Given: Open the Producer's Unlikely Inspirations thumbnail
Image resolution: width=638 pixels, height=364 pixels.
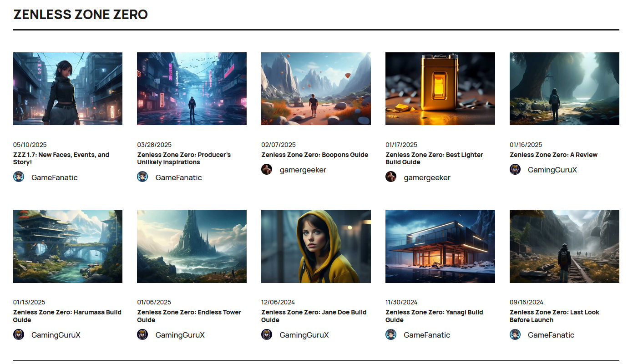Looking at the screenshot, I should point(192,89).
